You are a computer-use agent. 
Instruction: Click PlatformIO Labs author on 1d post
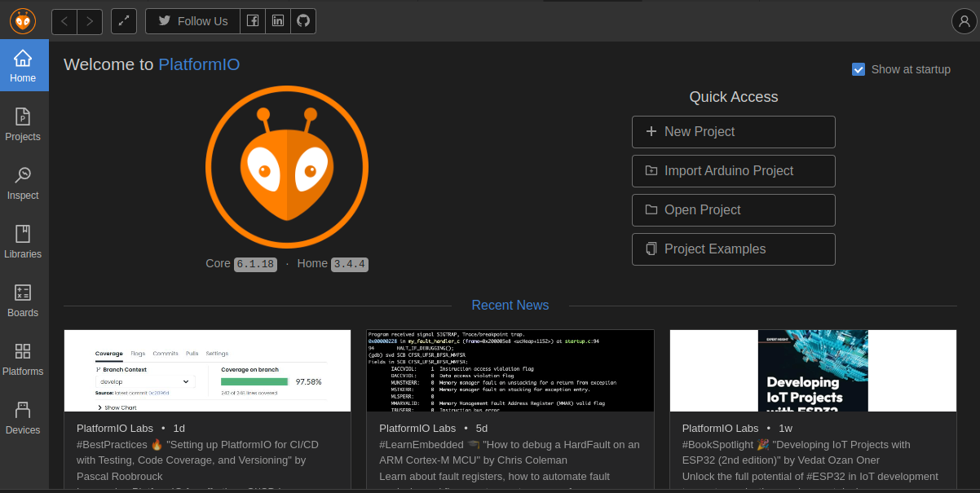115,428
